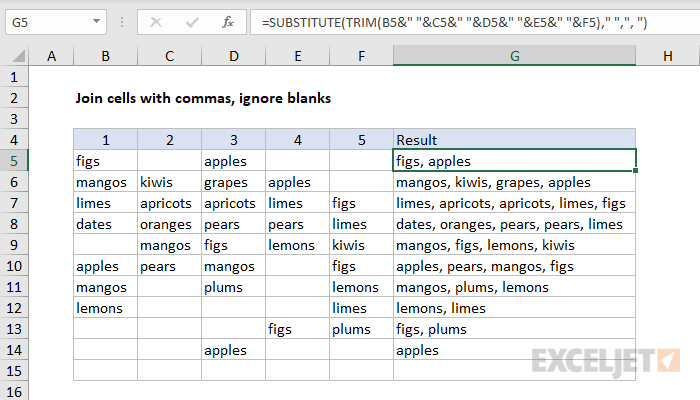Image resolution: width=700 pixels, height=400 pixels.
Task: Select column B header
Action: coord(105,56)
